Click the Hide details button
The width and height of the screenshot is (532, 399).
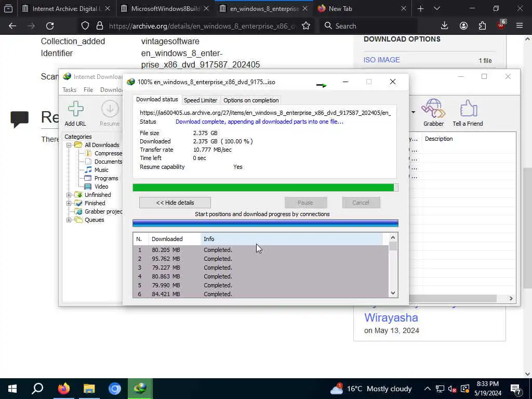coord(175,203)
